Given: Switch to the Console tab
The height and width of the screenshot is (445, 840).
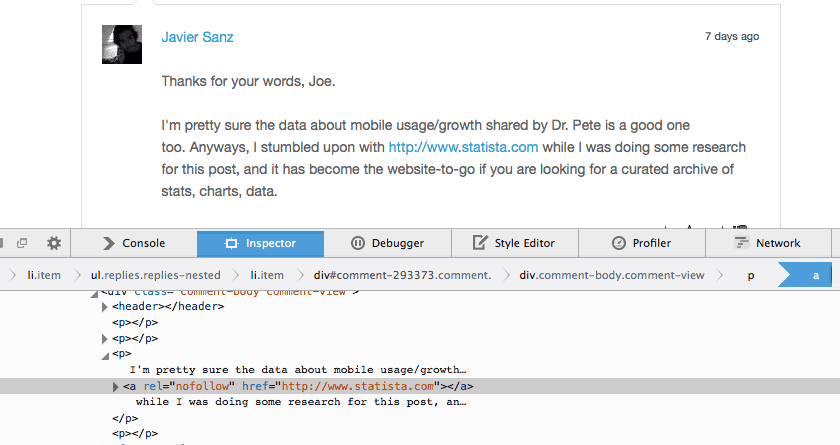Looking at the screenshot, I should tap(134, 243).
